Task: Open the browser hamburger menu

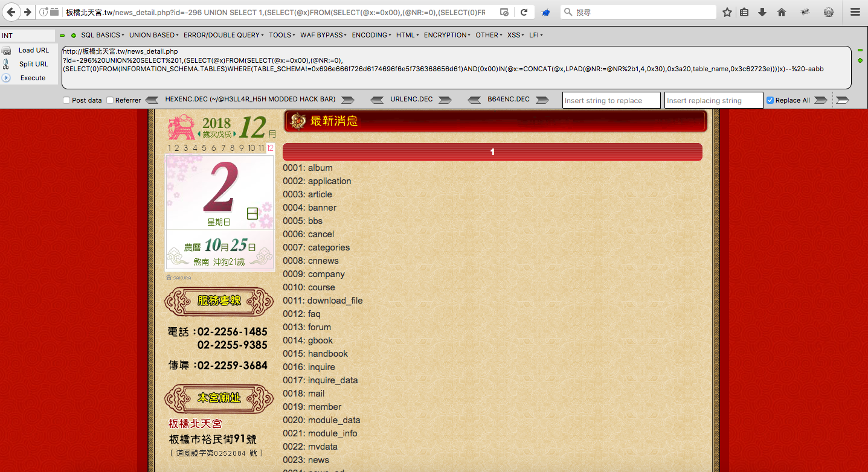Action: tap(855, 12)
